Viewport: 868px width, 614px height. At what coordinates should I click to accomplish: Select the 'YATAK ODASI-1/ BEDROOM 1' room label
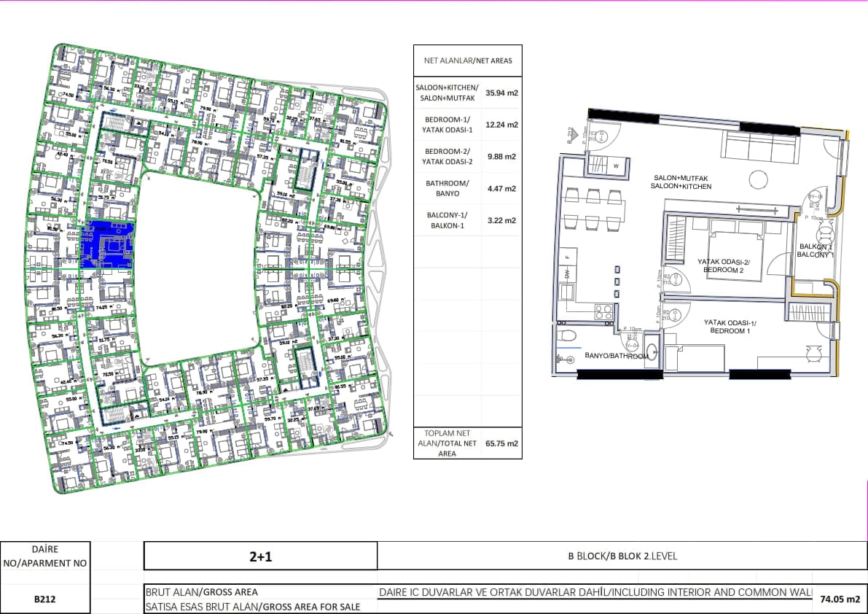coord(730,327)
